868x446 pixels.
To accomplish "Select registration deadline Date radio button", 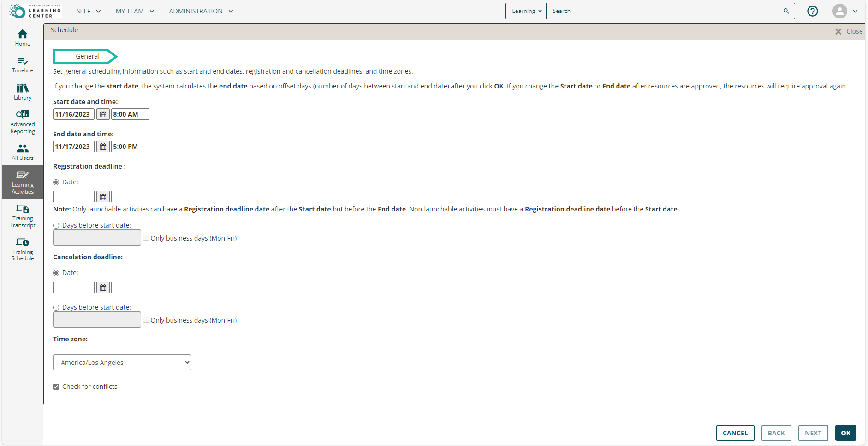I will click(x=56, y=182).
